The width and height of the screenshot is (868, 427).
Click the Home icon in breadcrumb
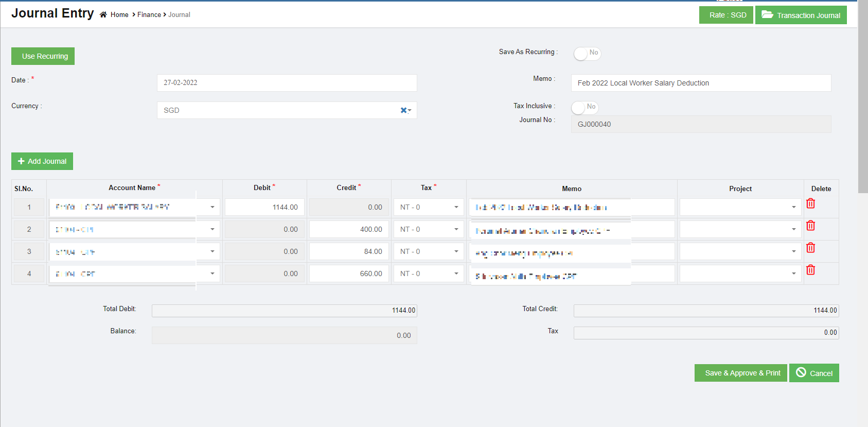click(103, 15)
